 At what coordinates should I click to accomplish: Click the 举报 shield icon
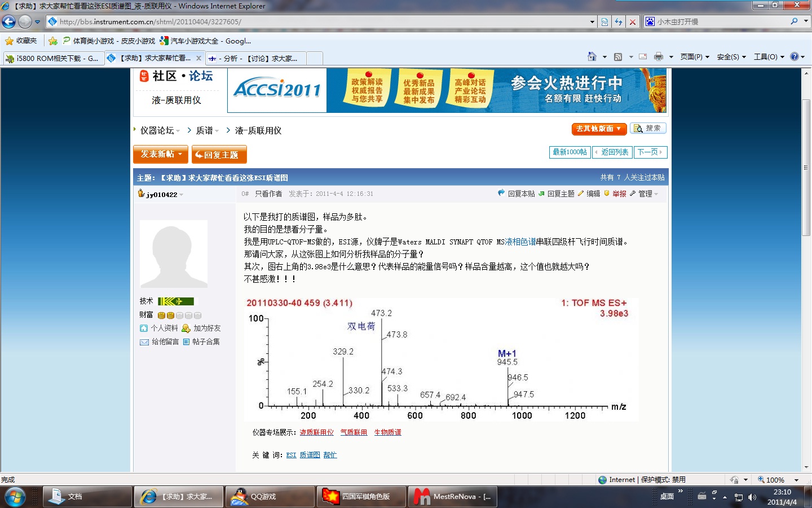point(607,193)
